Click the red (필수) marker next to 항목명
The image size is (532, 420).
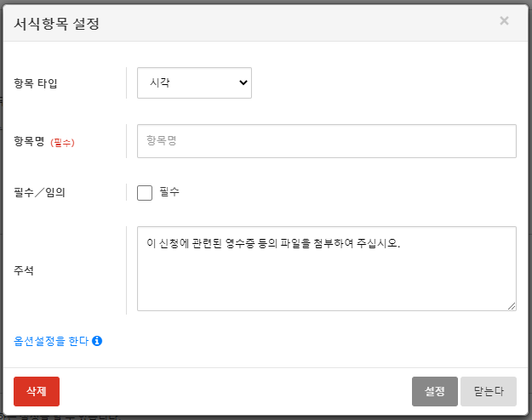click(x=63, y=143)
